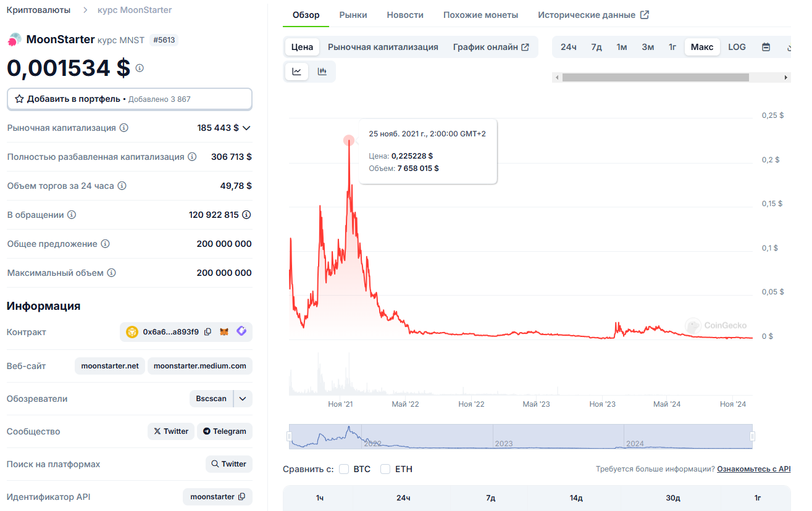812x511 pixels.
Task: Switch to the candlestick chart view icon
Action: coord(322,72)
